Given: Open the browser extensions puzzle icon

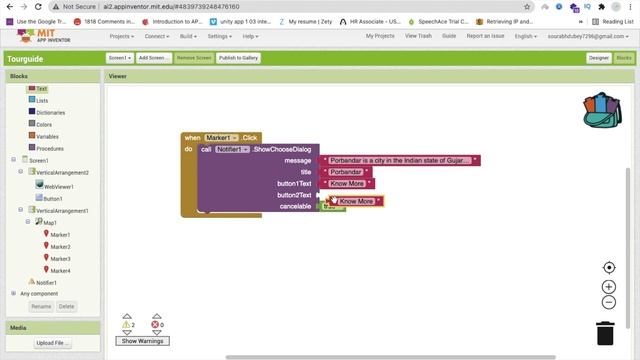Looking at the screenshot, I should pyautogui.click(x=601, y=7).
